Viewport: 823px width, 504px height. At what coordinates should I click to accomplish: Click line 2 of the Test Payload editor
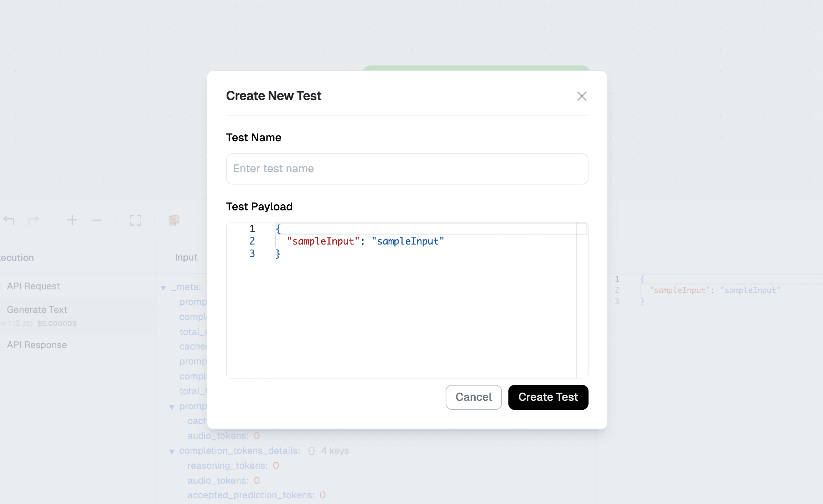pyautogui.click(x=365, y=241)
